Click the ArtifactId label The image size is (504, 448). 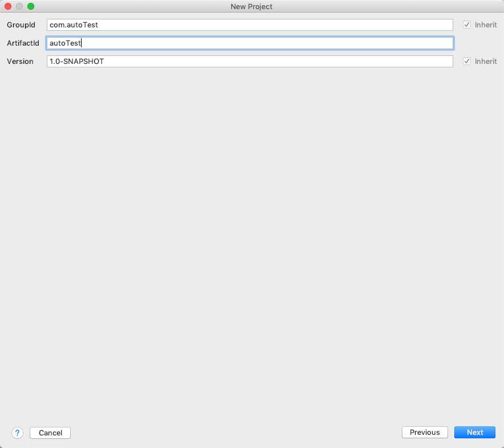click(23, 43)
